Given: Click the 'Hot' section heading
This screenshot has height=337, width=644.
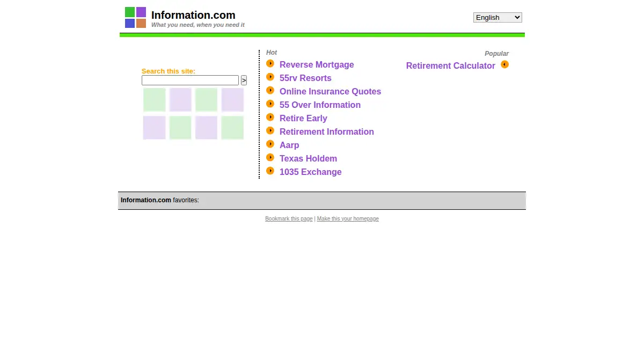Looking at the screenshot, I should (272, 53).
